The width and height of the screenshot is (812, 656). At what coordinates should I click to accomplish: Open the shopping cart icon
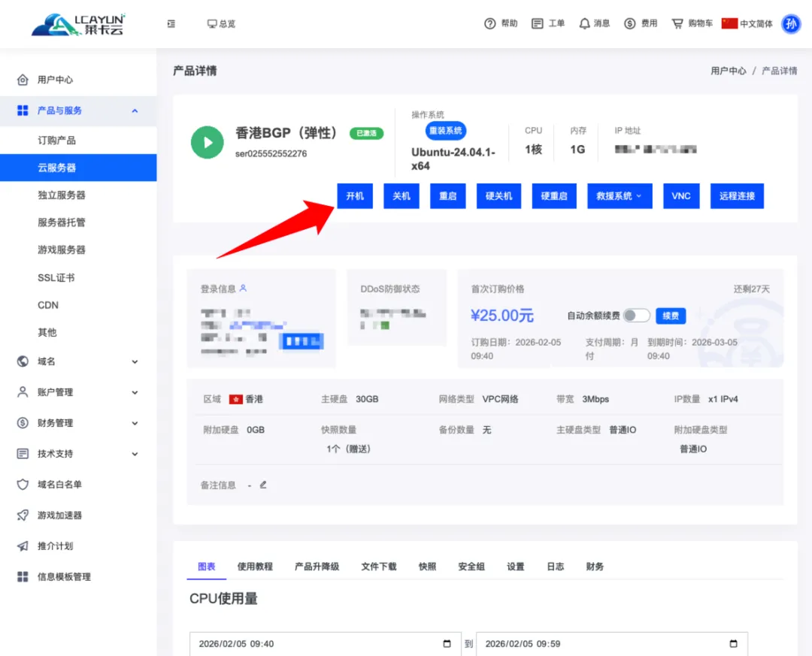tap(677, 23)
